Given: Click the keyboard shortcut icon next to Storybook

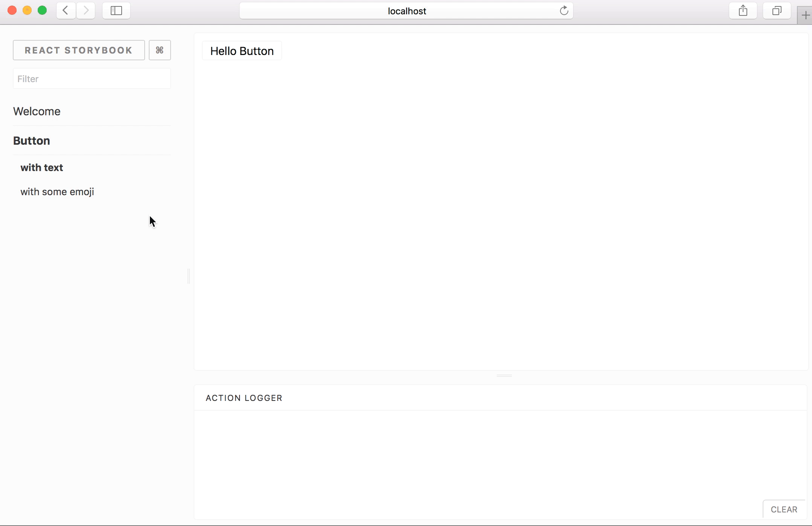Looking at the screenshot, I should pyautogui.click(x=159, y=50).
